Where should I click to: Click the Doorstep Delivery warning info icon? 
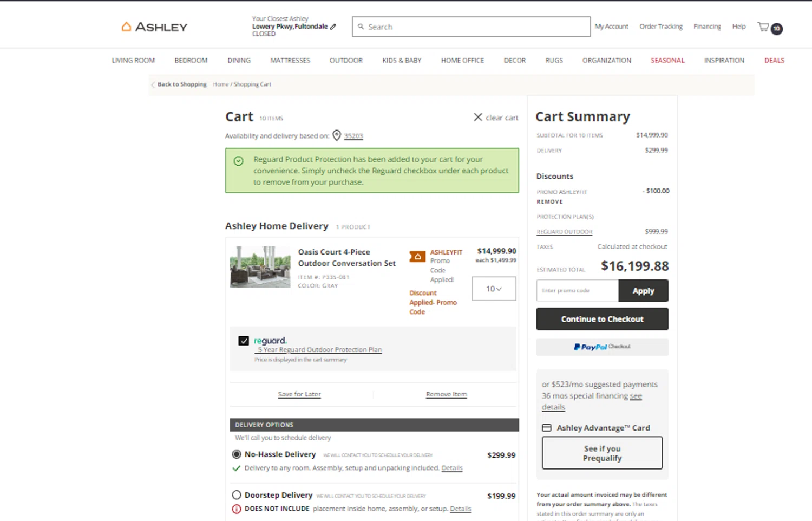237,509
